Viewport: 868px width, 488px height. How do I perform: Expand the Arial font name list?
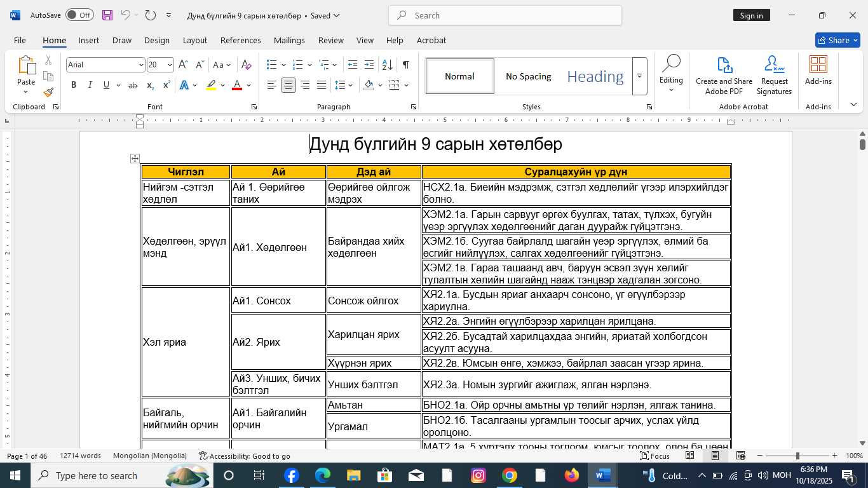(x=141, y=65)
